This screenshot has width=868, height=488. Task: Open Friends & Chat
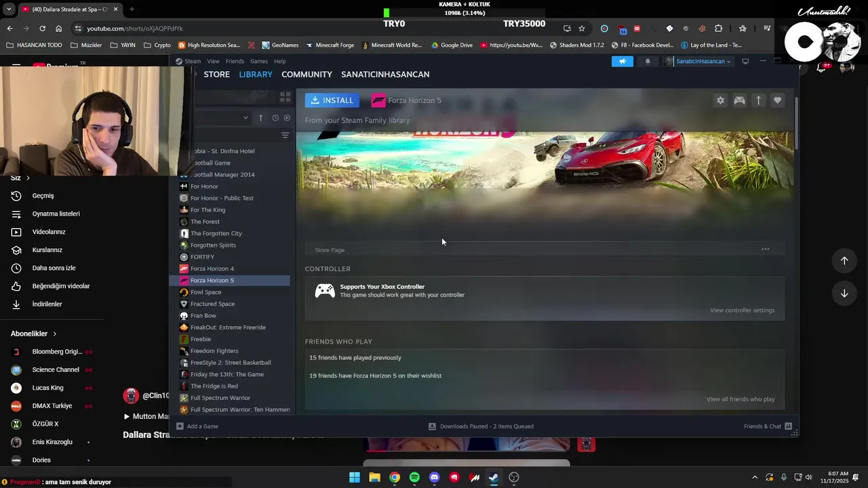[768, 426]
